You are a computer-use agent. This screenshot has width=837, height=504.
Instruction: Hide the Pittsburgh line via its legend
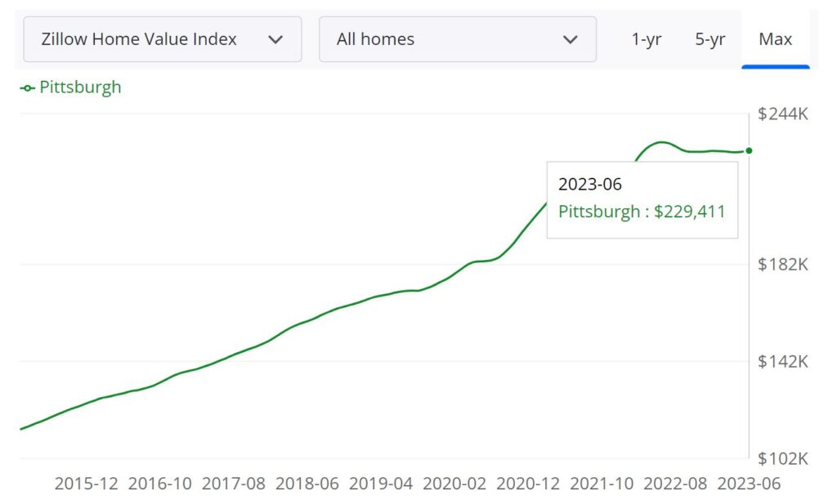[70, 87]
